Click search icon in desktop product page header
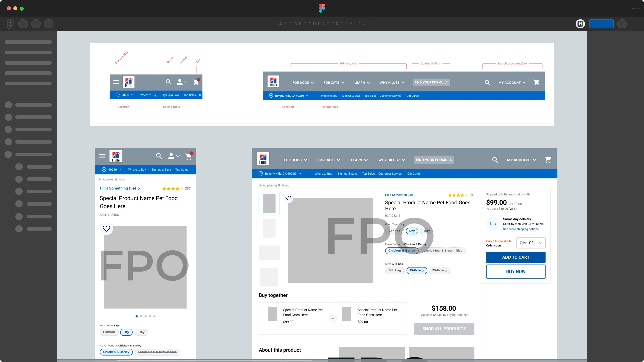 [x=495, y=160]
